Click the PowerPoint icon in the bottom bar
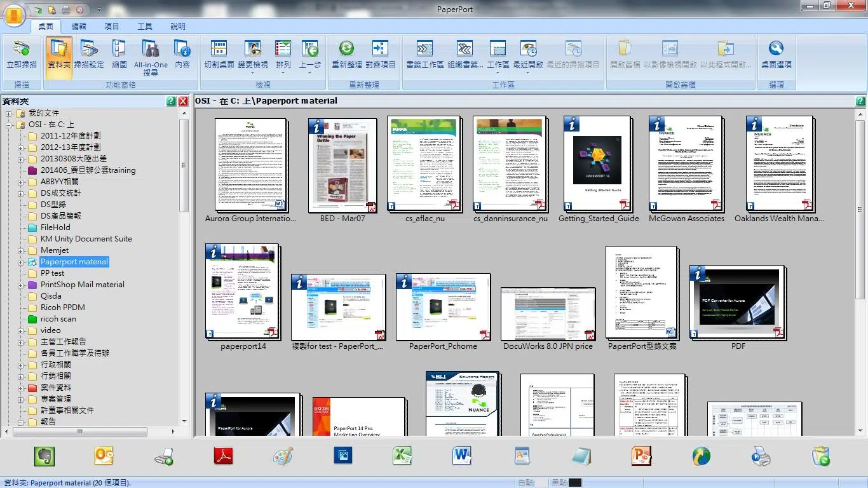The image size is (868, 488). [641, 456]
